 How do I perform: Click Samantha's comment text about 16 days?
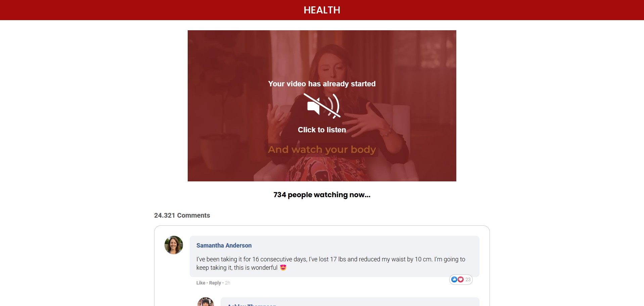click(x=331, y=263)
